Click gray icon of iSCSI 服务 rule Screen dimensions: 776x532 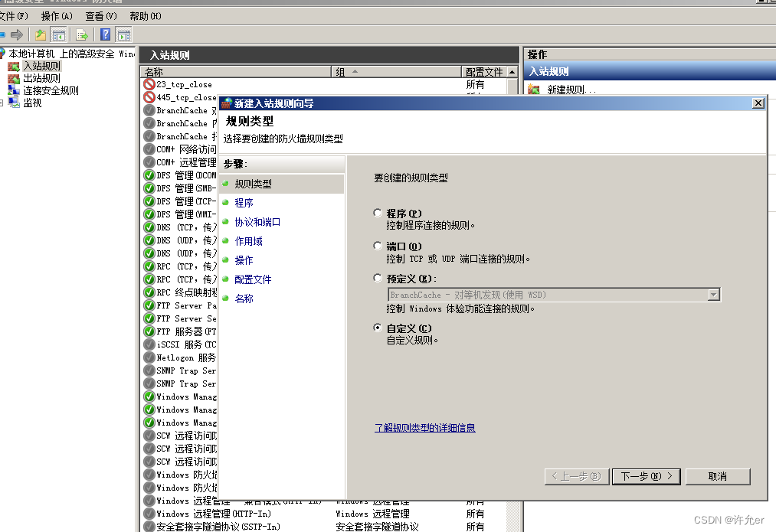[x=149, y=344]
